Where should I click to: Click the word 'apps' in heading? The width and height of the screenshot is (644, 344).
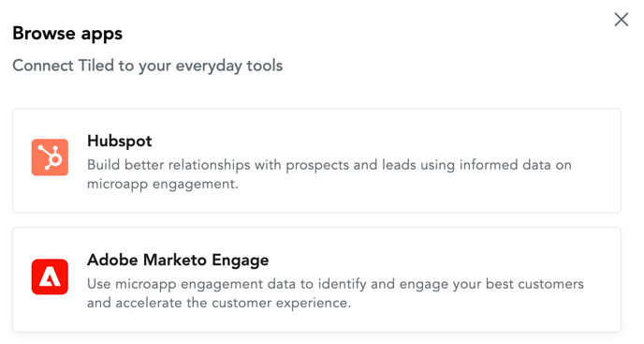click(x=102, y=35)
